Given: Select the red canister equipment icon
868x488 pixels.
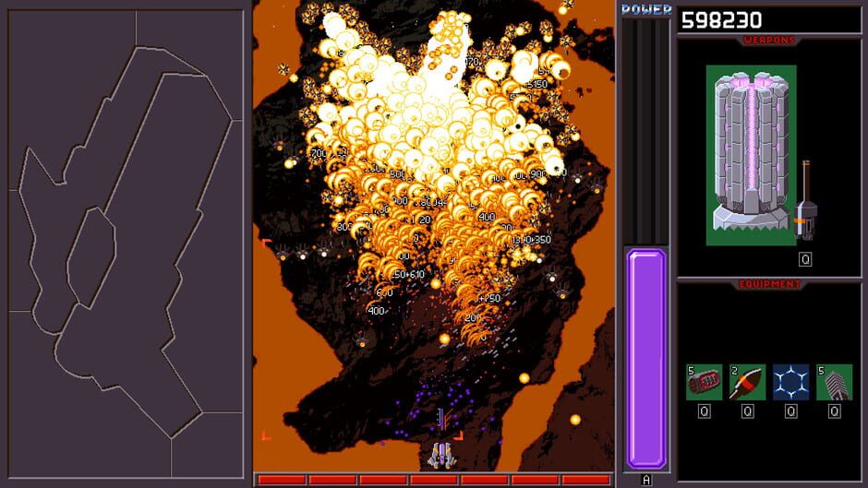Looking at the screenshot, I should [705, 382].
